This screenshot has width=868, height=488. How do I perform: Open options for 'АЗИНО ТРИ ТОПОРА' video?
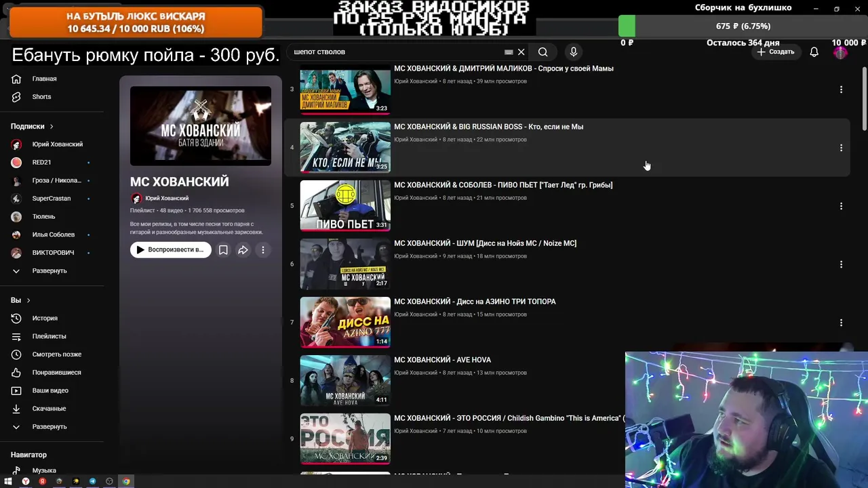click(x=841, y=323)
